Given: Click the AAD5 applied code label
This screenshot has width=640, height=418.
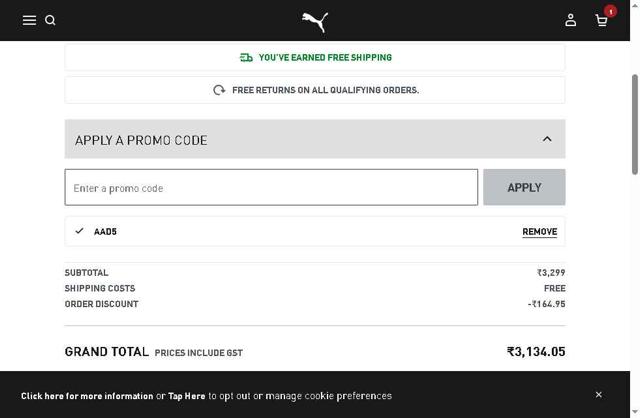Looking at the screenshot, I should pyautogui.click(x=105, y=232).
